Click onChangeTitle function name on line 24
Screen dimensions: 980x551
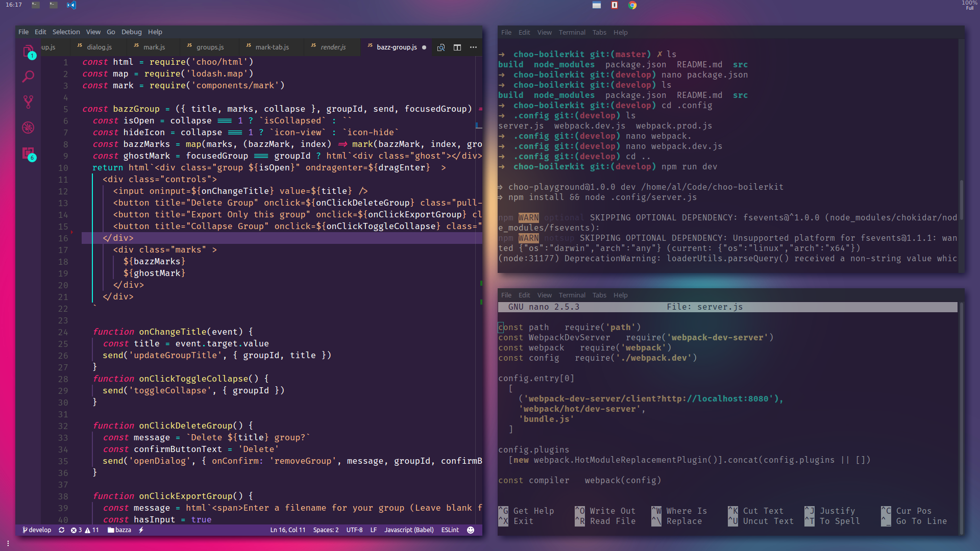(x=173, y=332)
